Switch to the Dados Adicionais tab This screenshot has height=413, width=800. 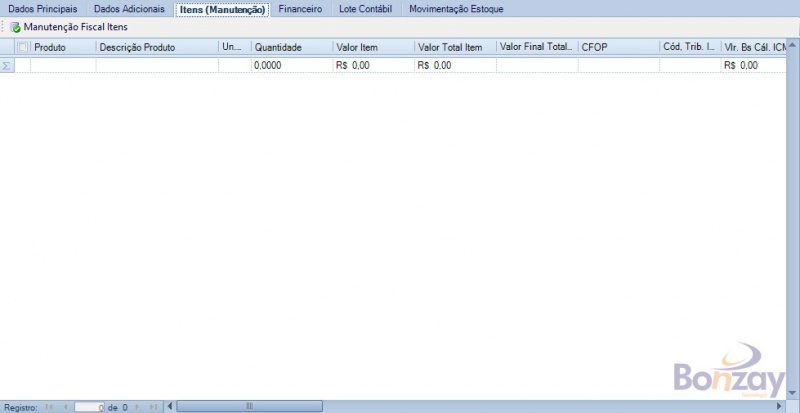(129, 9)
